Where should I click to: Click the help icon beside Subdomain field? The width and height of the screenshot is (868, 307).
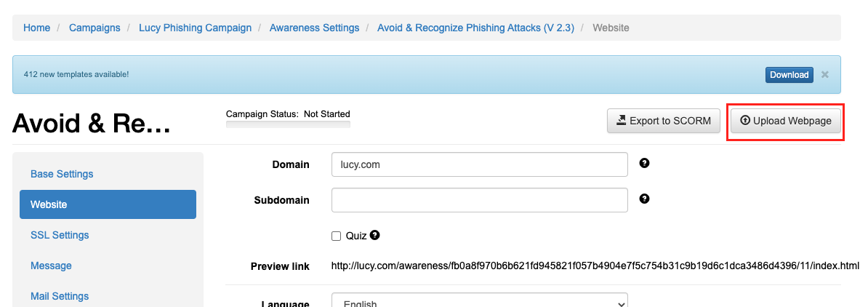click(x=644, y=199)
